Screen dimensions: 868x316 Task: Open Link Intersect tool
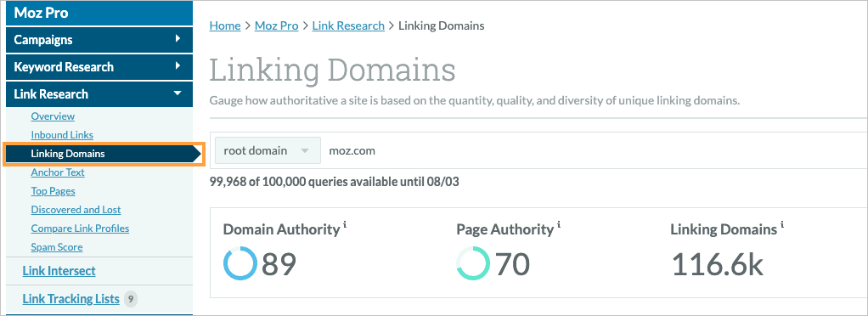pyautogui.click(x=59, y=271)
